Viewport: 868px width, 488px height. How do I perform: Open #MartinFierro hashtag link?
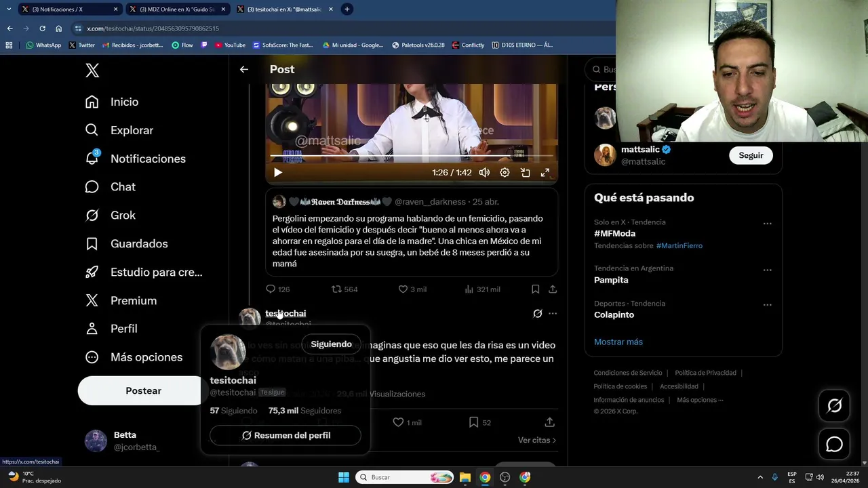click(x=679, y=245)
